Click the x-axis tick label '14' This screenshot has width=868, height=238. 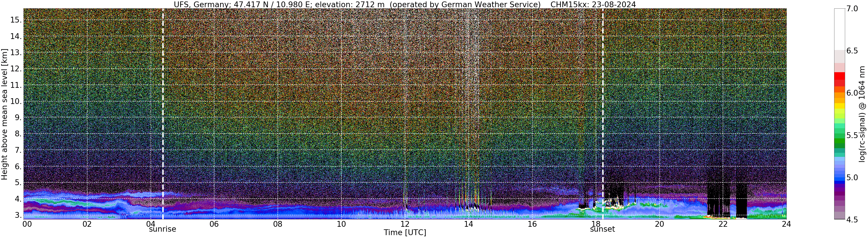pos(468,224)
